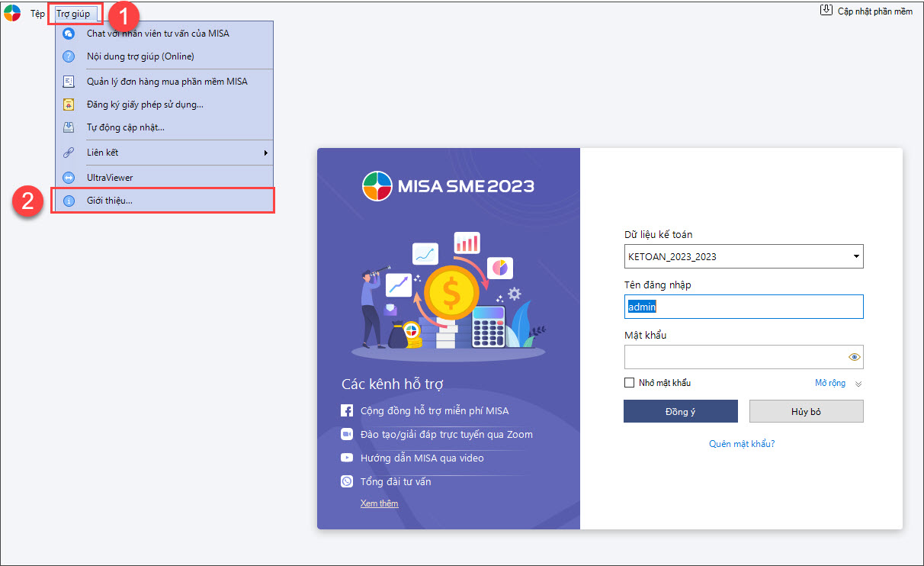Click the Mật khẩu input field
This screenshot has width=924, height=566.
coord(732,357)
